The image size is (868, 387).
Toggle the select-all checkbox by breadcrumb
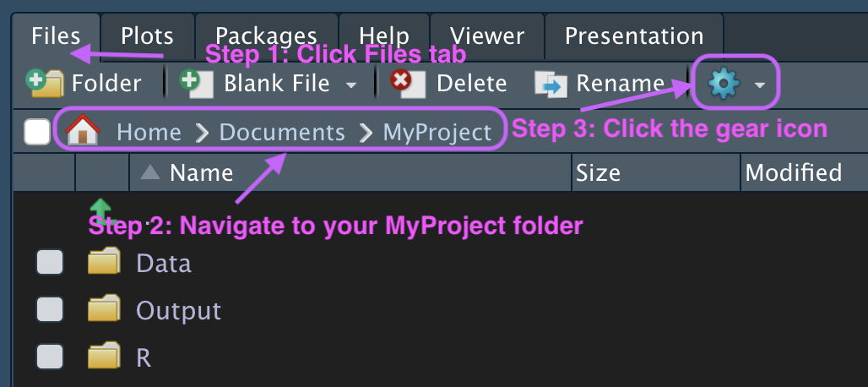pyautogui.click(x=37, y=132)
